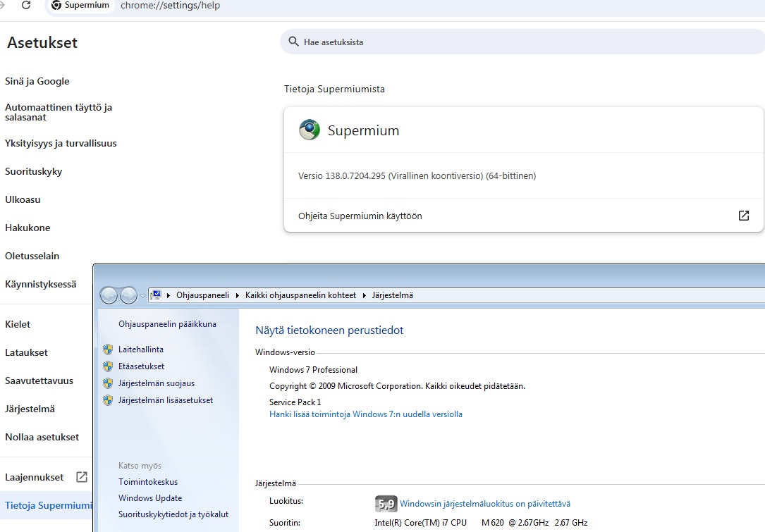The height and width of the screenshot is (532, 765).
Task: Open Windows Update link
Action: pyautogui.click(x=150, y=498)
